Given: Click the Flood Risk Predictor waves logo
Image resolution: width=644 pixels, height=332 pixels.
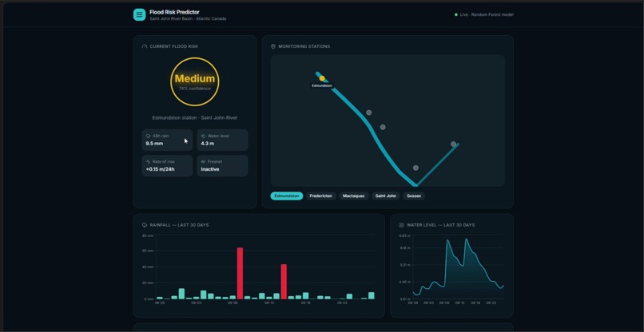Looking at the screenshot, I should [x=140, y=15].
